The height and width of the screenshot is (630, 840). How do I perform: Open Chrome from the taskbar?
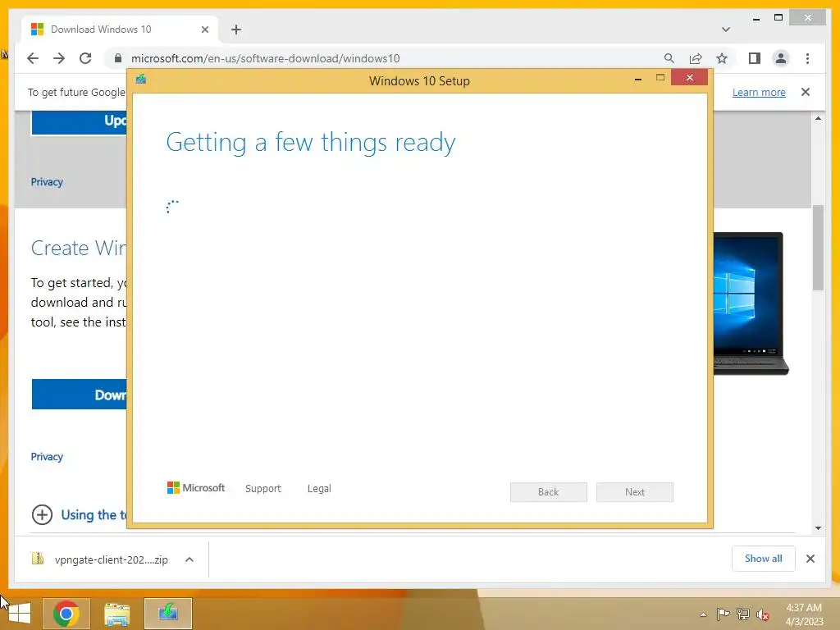66,614
